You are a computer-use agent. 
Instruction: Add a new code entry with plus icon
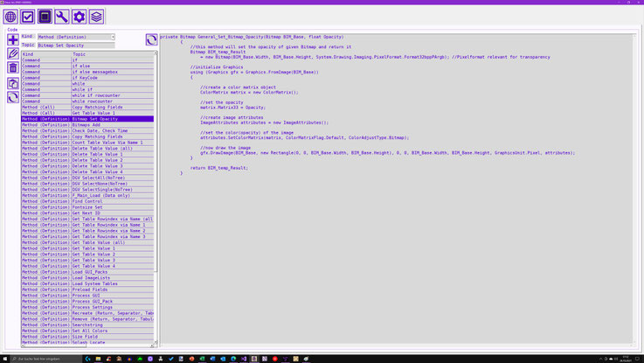point(13,39)
